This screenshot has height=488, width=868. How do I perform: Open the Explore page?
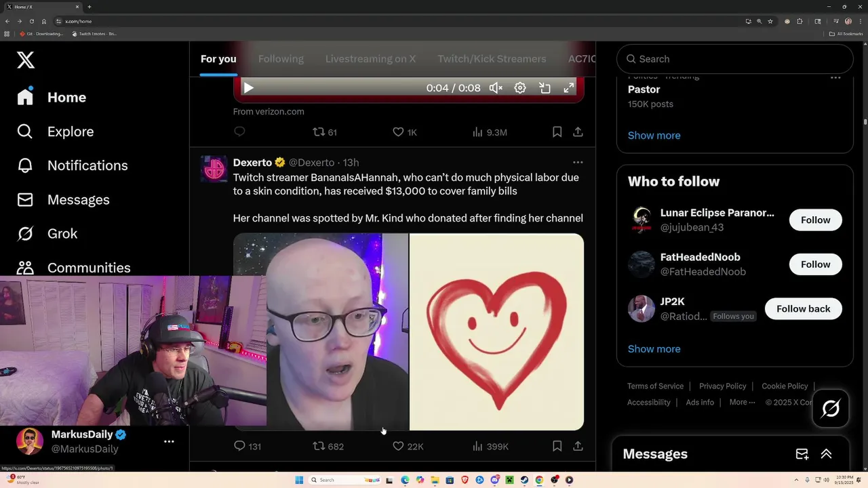tap(56, 131)
